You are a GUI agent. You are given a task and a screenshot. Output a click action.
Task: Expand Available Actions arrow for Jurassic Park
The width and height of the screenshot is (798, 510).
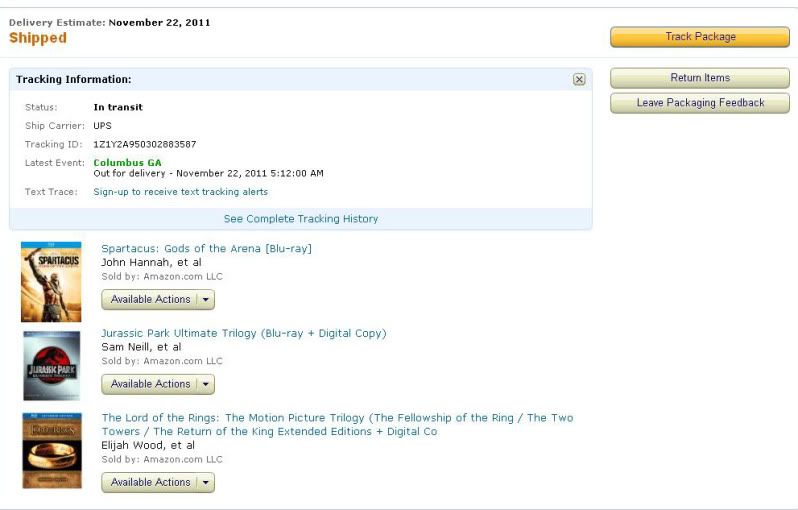tap(206, 384)
